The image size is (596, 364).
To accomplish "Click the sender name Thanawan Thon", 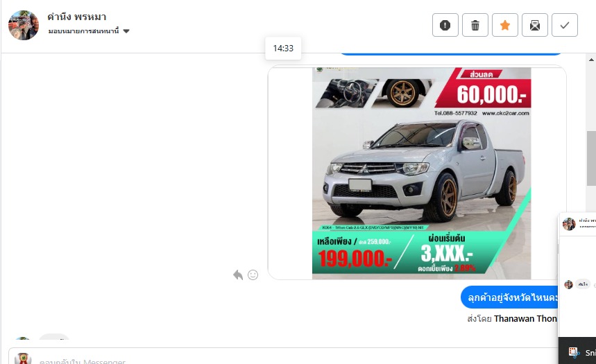I will click(x=525, y=318).
